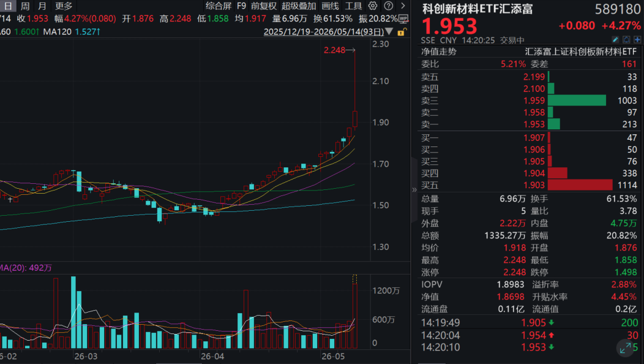644x364 pixels.
Task: Click the 14:20:04 trade tick row
Action: (530, 335)
